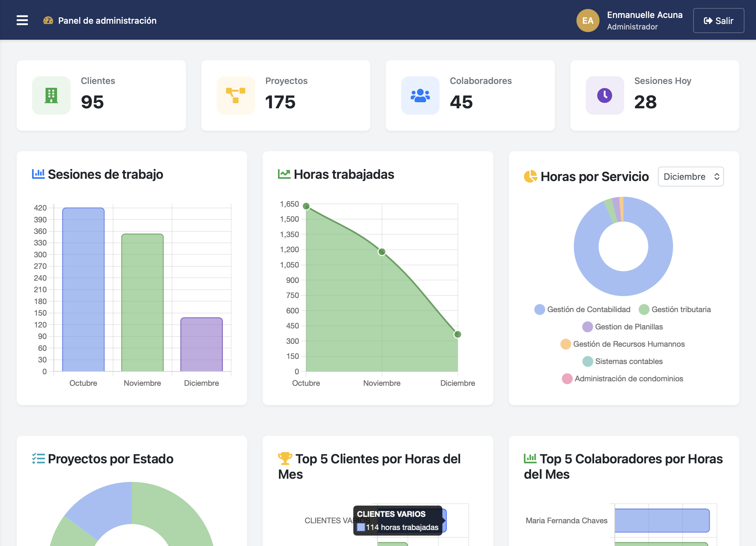Image resolution: width=756 pixels, height=546 pixels.
Task: Open the Enmanuelle Acuna profile area
Action: tap(645, 20)
